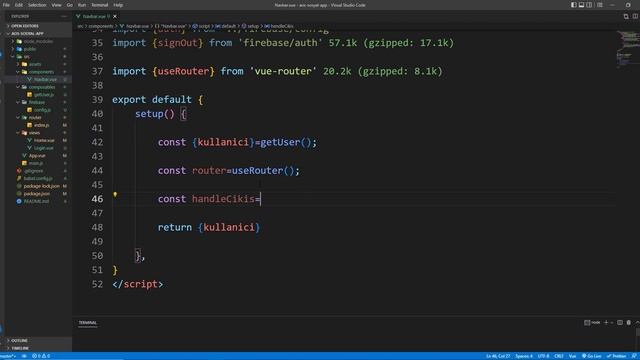The height and width of the screenshot is (360, 640).
Task: Open getUser.js in the file tree
Action: (x=38, y=95)
